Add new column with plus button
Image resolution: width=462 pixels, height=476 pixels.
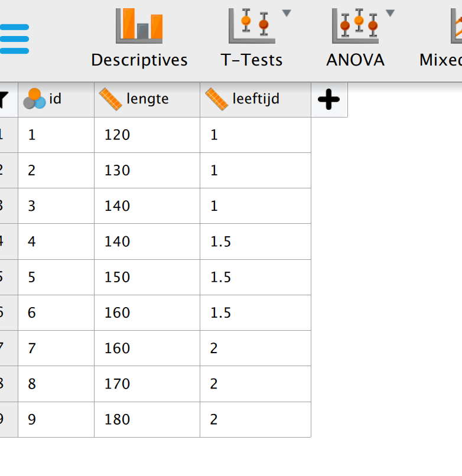click(328, 99)
